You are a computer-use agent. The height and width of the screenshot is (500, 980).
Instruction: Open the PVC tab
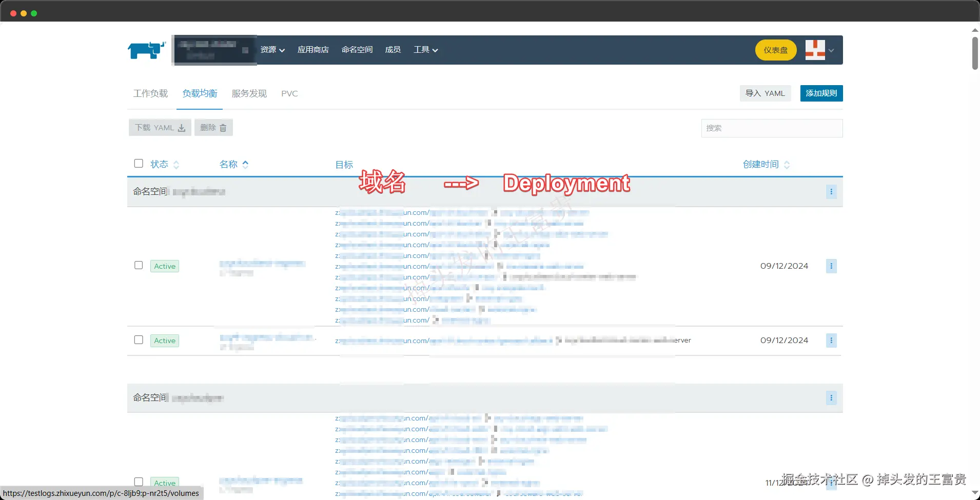pyautogui.click(x=289, y=93)
